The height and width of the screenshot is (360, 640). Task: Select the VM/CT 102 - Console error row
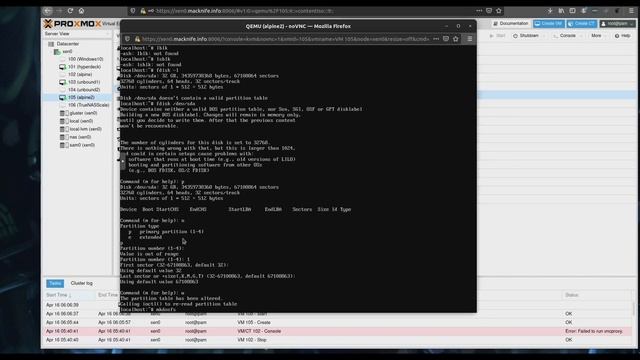(x=338, y=331)
